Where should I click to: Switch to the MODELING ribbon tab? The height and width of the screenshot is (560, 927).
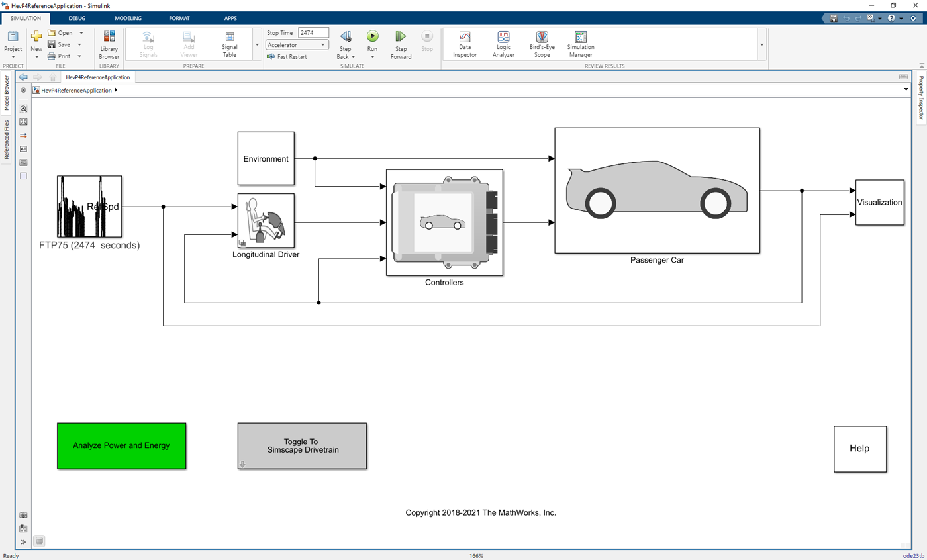128,18
